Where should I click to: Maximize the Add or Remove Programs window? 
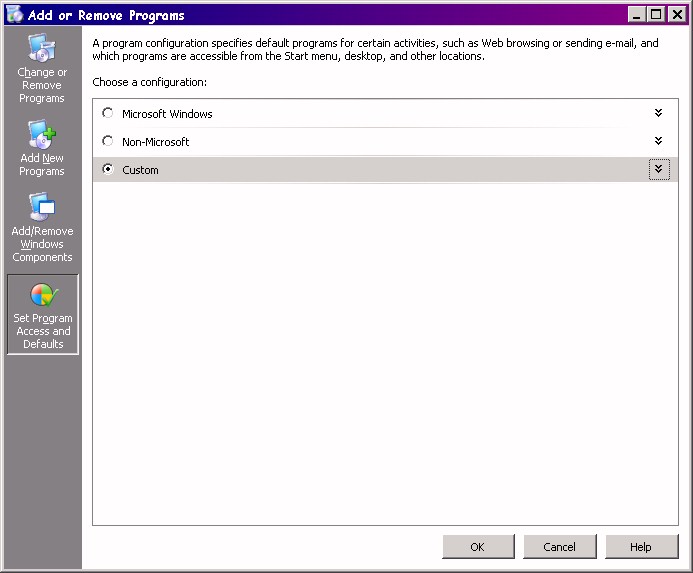click(x=656, y=15)
